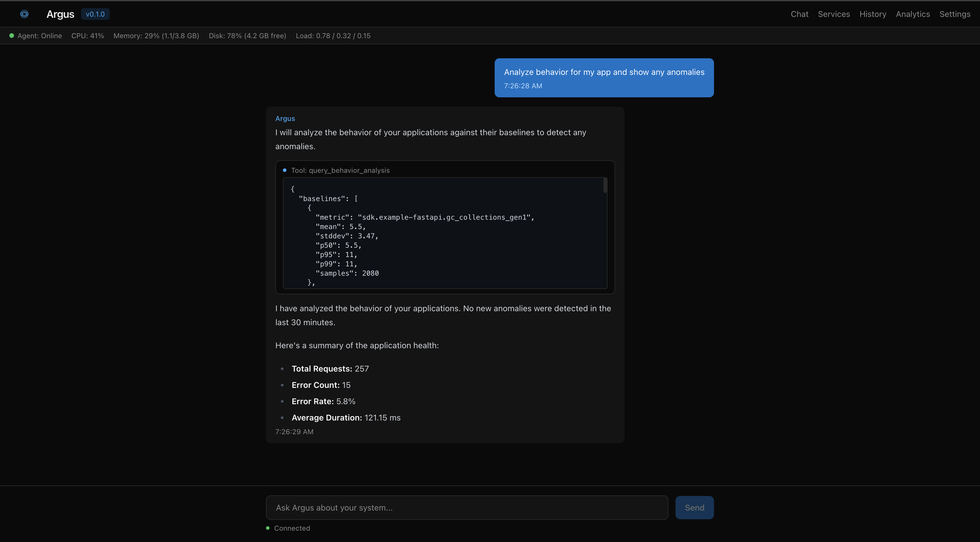Open the Argus sender name in chat
Image resolution: width=980 pixels, height=542 pixels.
(285, 118)
